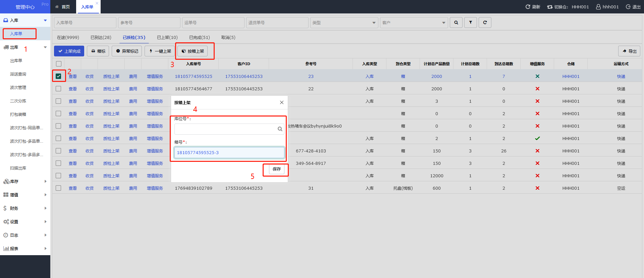Click the 上架完成 button
This screenshot has width=644, height=278.
(x=69, y=51)
